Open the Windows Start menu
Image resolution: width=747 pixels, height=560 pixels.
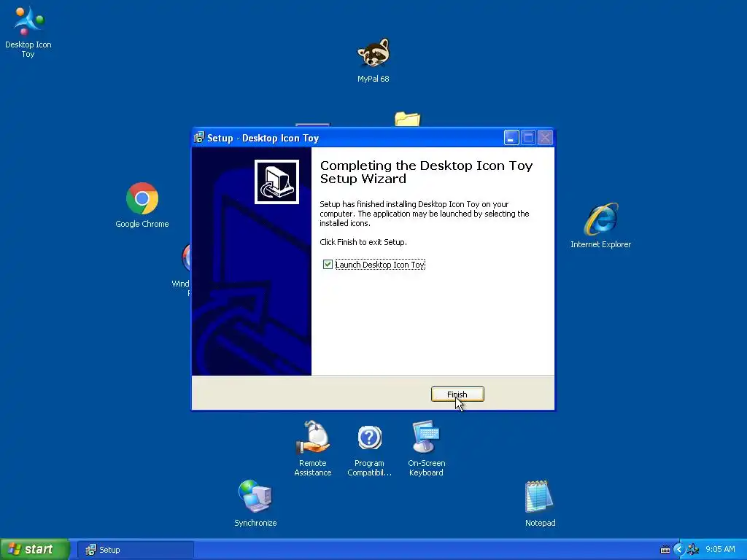(35, 550)
